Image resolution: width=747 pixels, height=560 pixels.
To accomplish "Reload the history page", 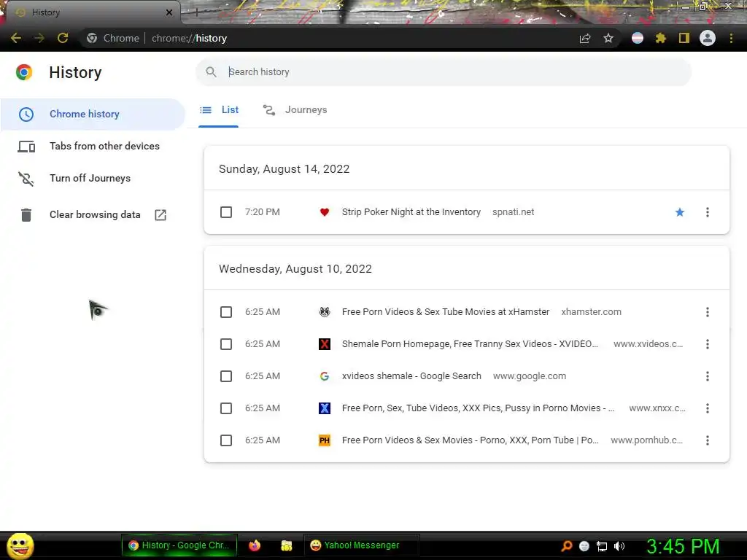I will pos(63,38).
